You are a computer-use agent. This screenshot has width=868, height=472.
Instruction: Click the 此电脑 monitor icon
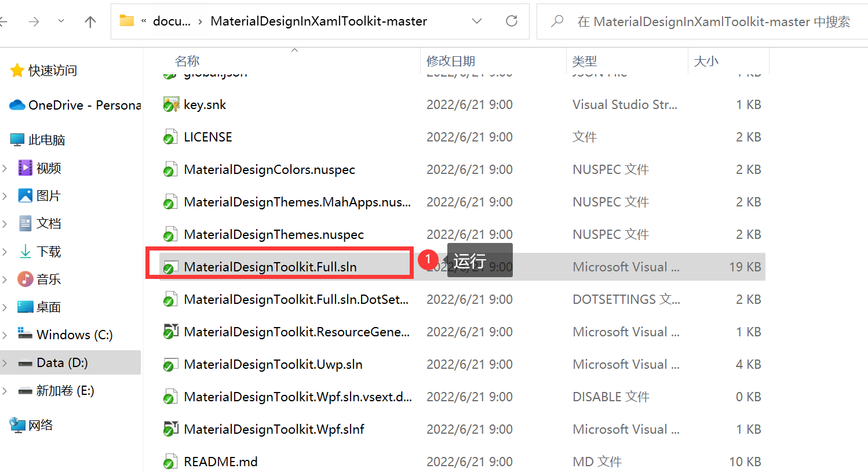coord(17,140)
